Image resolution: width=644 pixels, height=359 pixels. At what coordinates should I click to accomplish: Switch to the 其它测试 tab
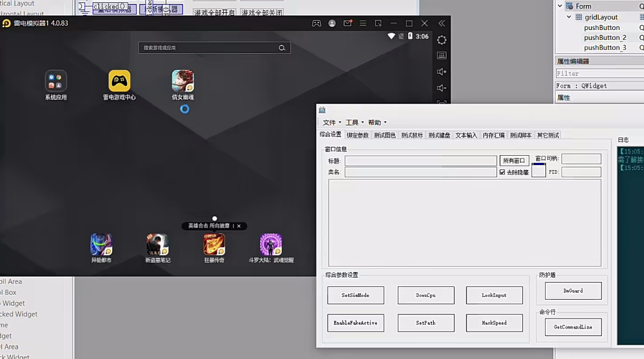point(548,135)
